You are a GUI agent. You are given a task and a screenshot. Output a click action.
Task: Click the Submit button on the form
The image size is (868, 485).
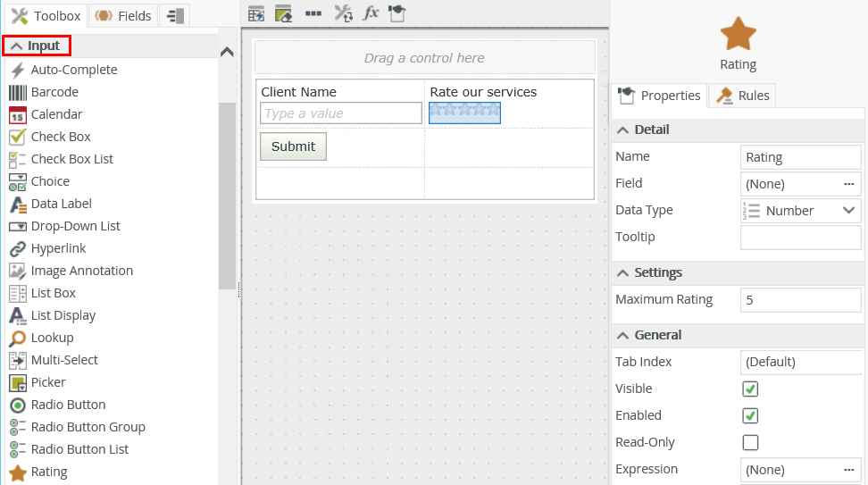click(x=293, y=146)
